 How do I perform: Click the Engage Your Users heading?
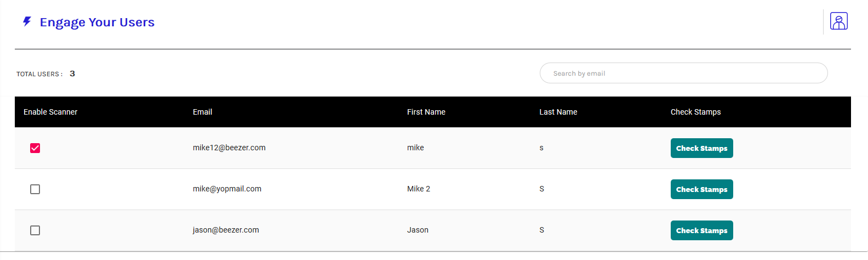(x=97, y=22)
